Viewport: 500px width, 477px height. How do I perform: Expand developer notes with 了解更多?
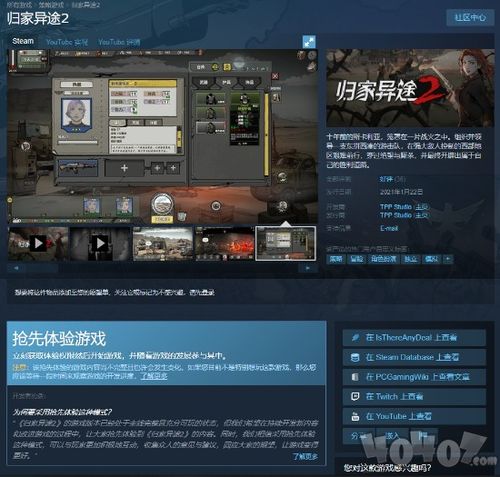(305, 456)
